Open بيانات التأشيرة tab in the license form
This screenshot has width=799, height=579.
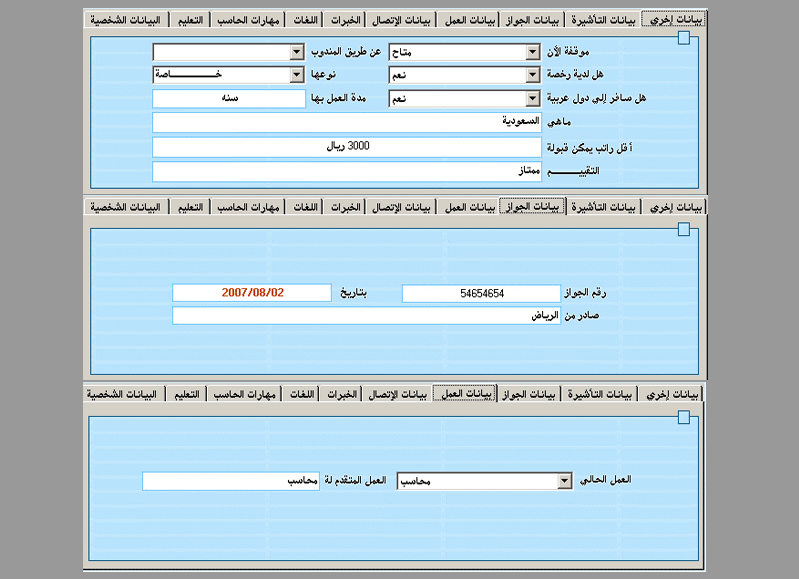click(x=603, y=20)
